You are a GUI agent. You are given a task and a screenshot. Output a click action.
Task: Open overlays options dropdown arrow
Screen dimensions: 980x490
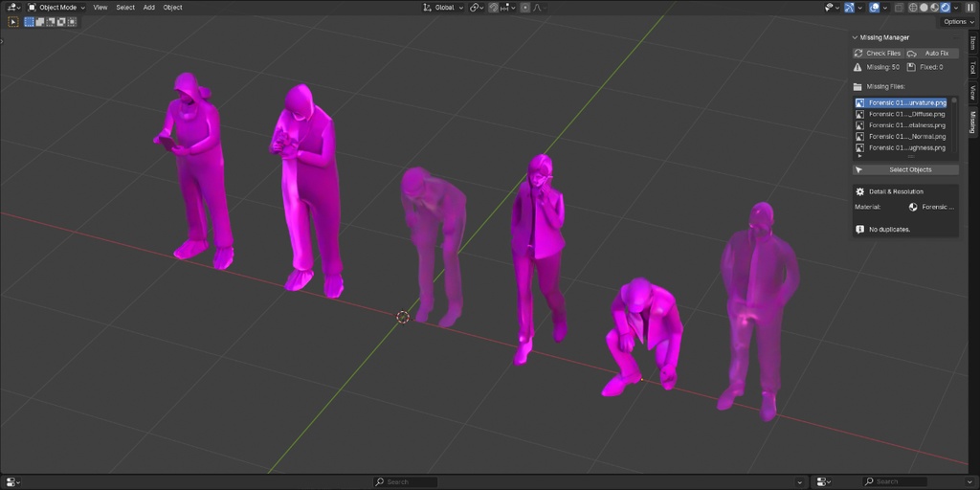[885, 8]
